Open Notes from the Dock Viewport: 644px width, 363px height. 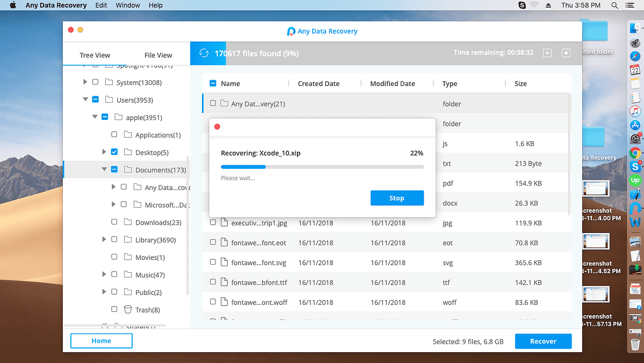pyautogui.click(x=635, y=84)
